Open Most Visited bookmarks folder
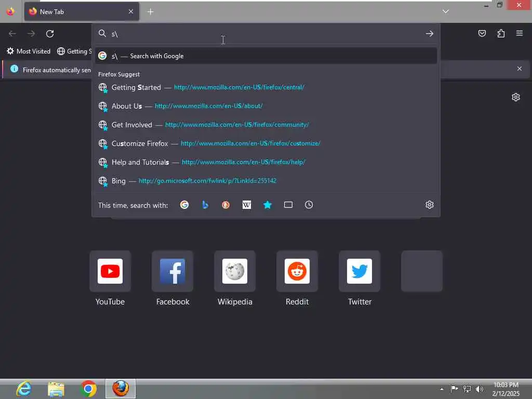Viewport: 532px width, 399px height. 29,51
